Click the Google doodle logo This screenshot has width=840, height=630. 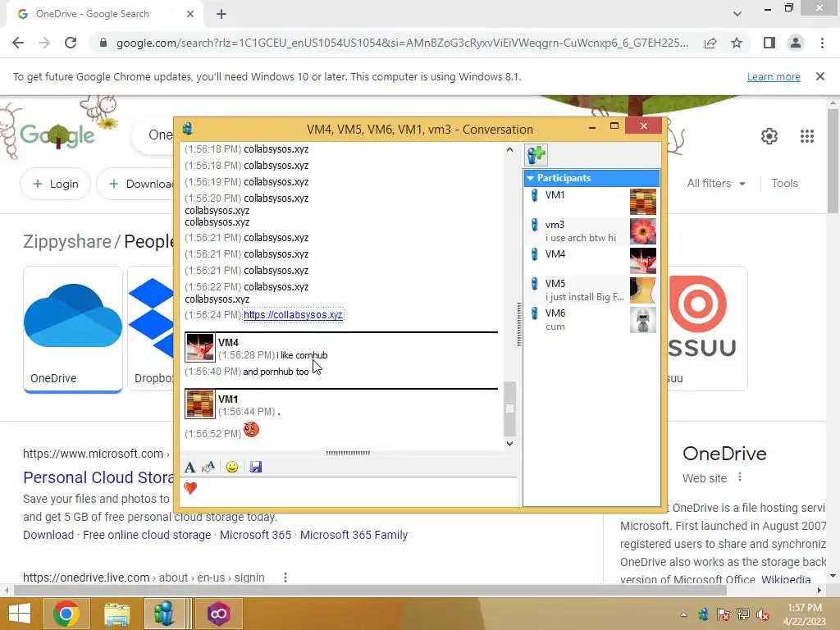click(57, 134)
